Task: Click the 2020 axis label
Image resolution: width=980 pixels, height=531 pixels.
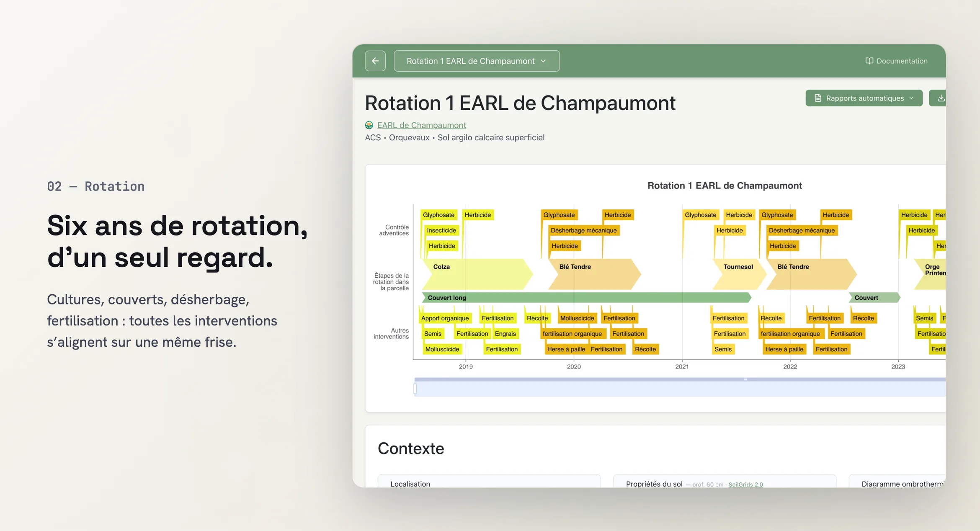Action: [574, 366]
